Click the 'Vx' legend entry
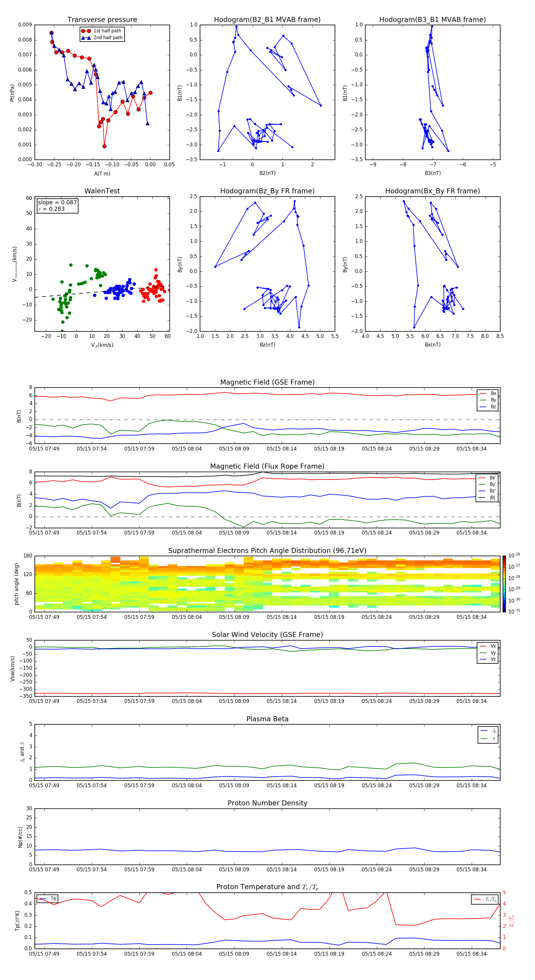The width and height of the screenshot is (535, 980). tap(488, 646)
